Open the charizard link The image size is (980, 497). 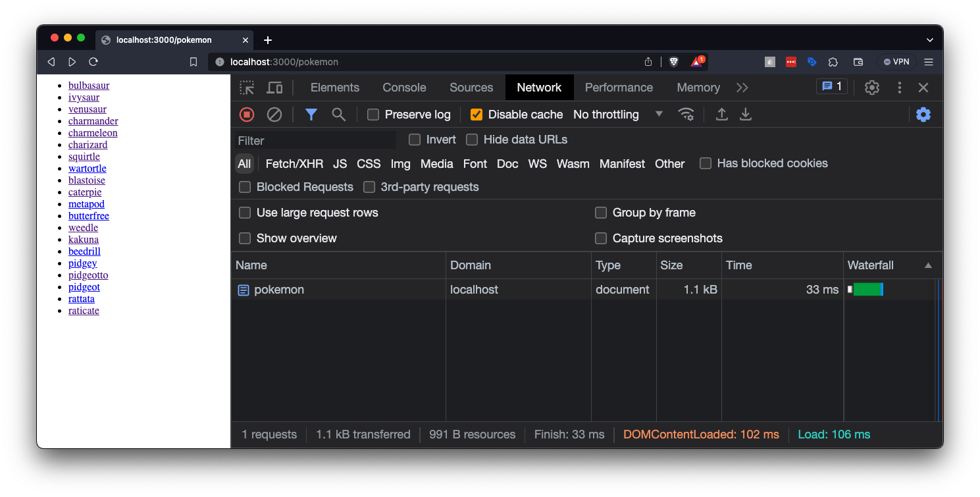pos(88,145)
